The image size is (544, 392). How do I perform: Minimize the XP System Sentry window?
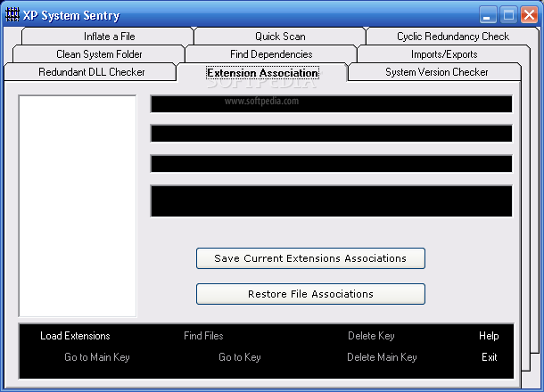(488, 15)
